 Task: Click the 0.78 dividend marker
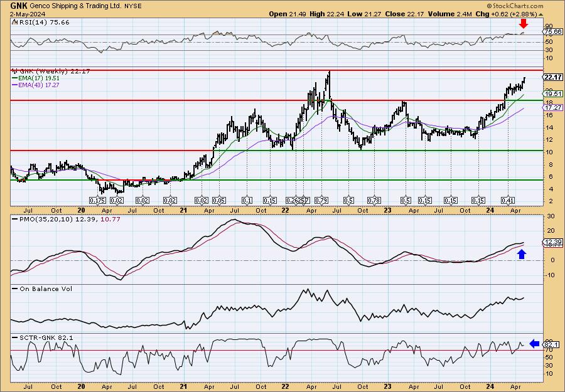click(374, 200)
